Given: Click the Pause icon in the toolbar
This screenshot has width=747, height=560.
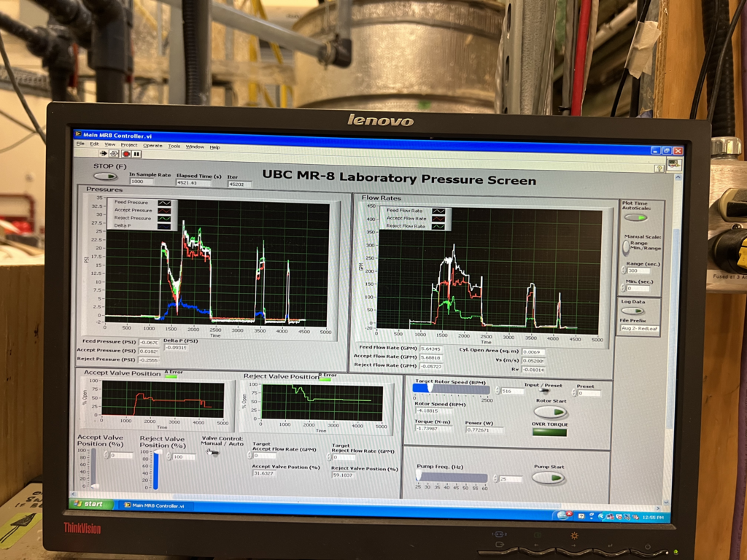Looking at the screenshot, I should point(136,154).
